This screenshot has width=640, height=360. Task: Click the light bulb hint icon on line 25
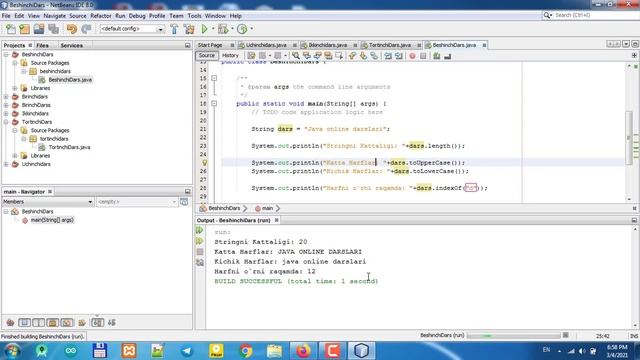coord(204,162)
